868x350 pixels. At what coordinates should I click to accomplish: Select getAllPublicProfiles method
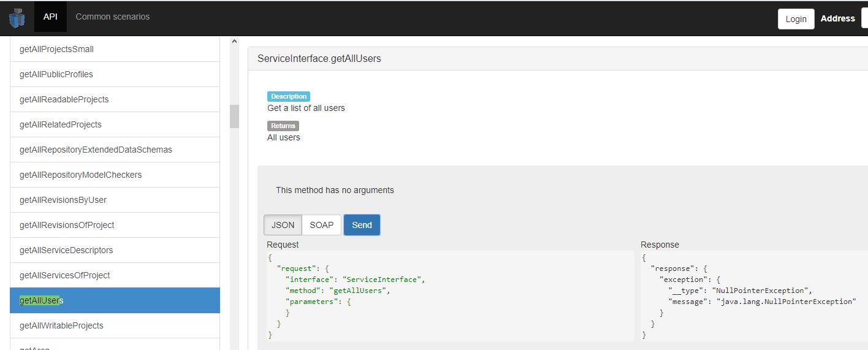coord(115,74)
